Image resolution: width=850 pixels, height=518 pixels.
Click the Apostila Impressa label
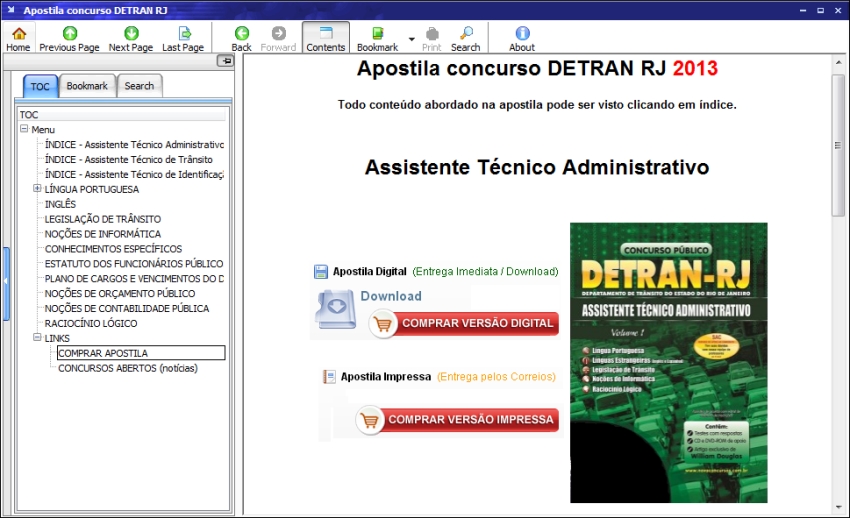pyautogui.click(x=386, y=377)
